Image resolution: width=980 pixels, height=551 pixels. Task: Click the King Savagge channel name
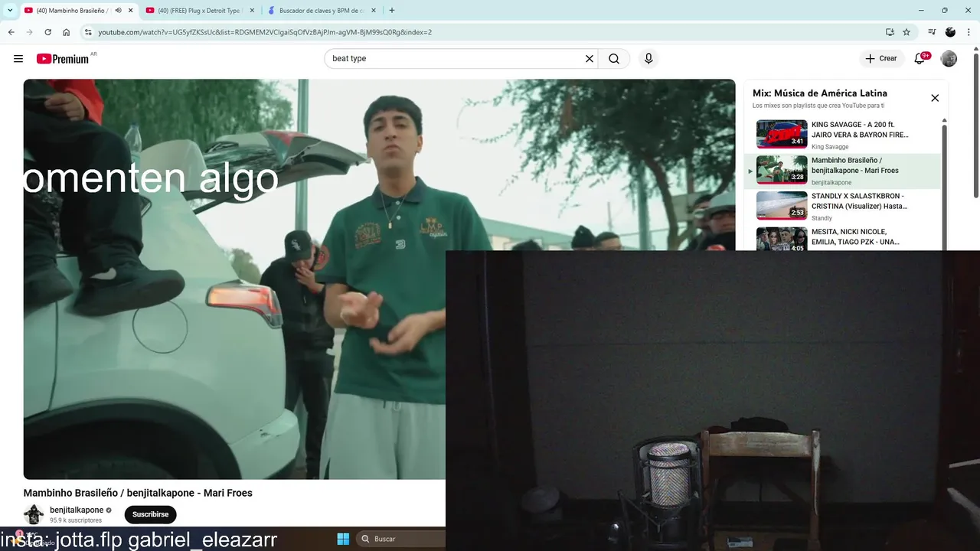[830, 147]
